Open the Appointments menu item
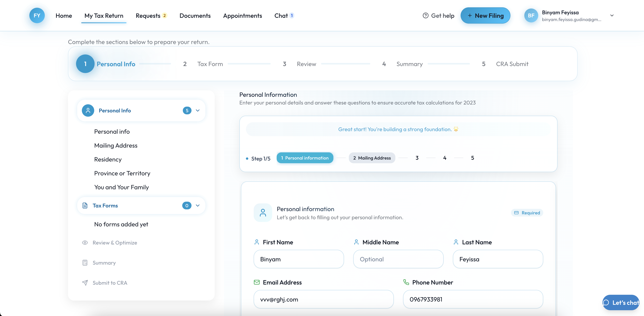Viewport: 644px width, 316px height. (x=242, y=15)
